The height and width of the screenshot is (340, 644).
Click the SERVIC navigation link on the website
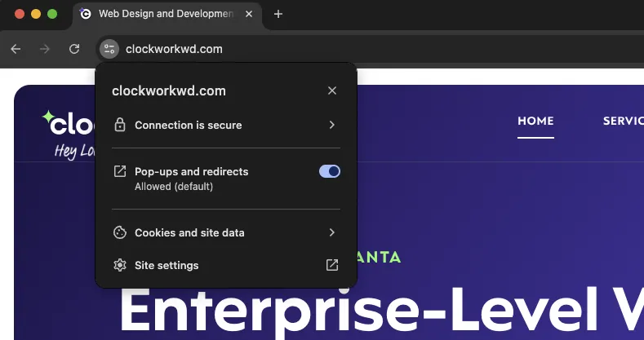point(623,121)
